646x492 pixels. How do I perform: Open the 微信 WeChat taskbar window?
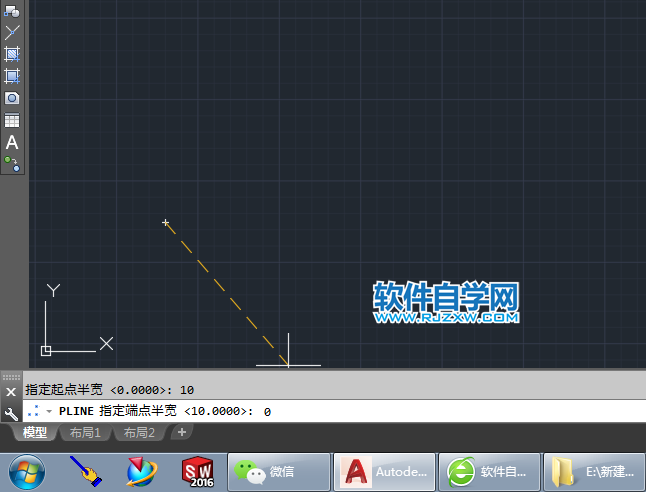tap(279, 472)
